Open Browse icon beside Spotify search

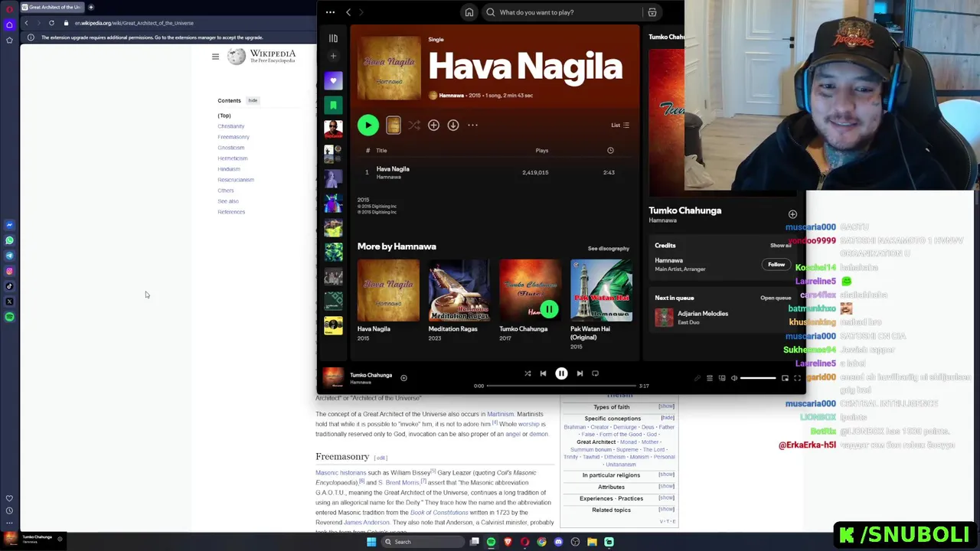click(x=652, y=12)
